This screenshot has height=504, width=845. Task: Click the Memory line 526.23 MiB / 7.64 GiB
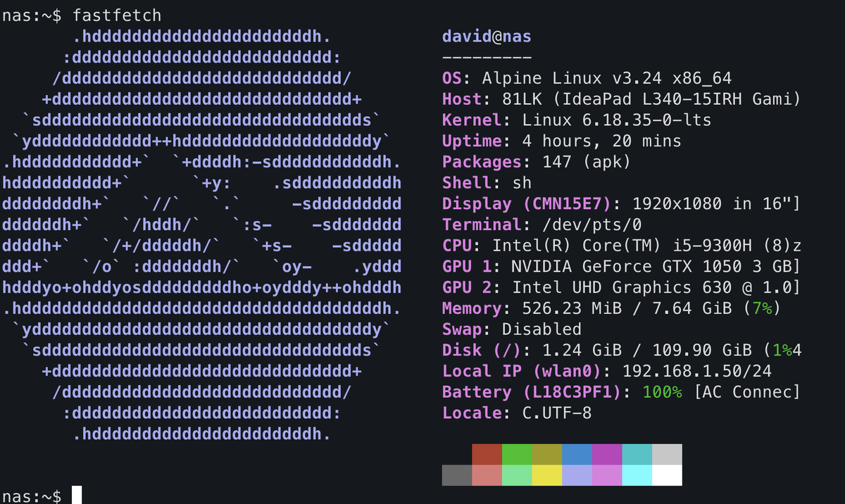(612, 309)
